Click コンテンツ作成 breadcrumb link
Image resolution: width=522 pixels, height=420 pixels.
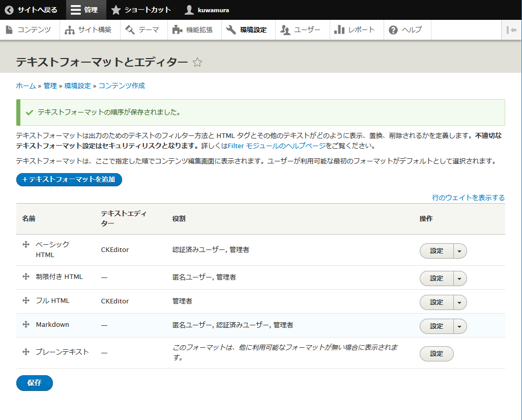(122, 86)
